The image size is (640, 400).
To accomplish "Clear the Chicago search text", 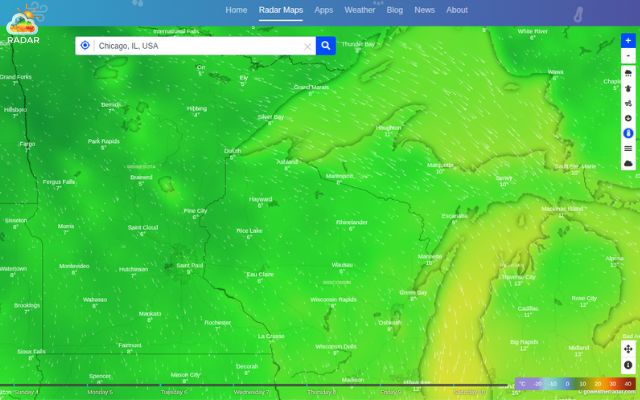I will click(x=307, y=47).
